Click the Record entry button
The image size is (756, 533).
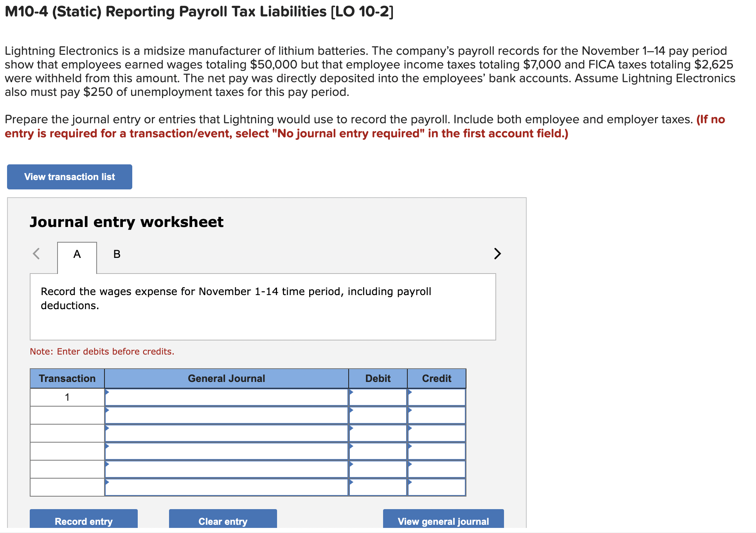pyautogui.click(x=83, y=521)
